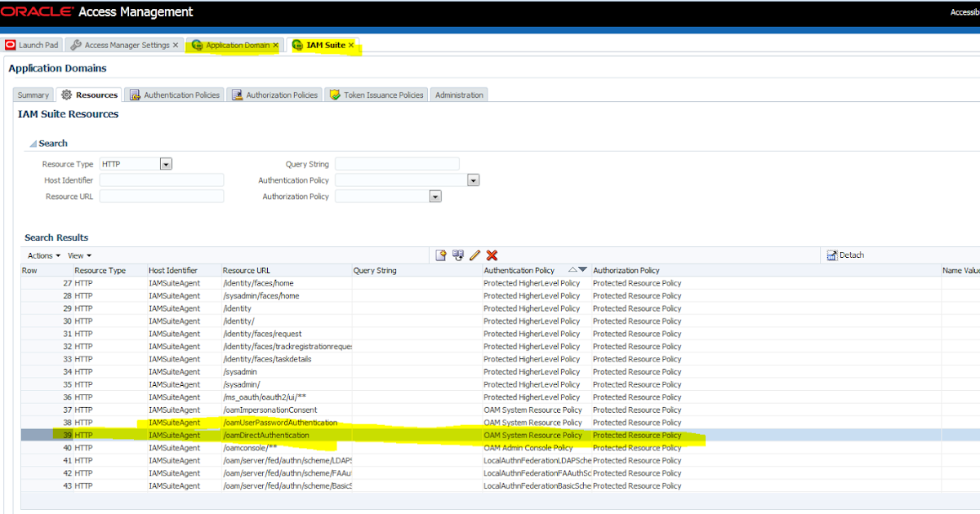
Task: Click the pencil Edit resource icon
Action: tap(475, 255)
